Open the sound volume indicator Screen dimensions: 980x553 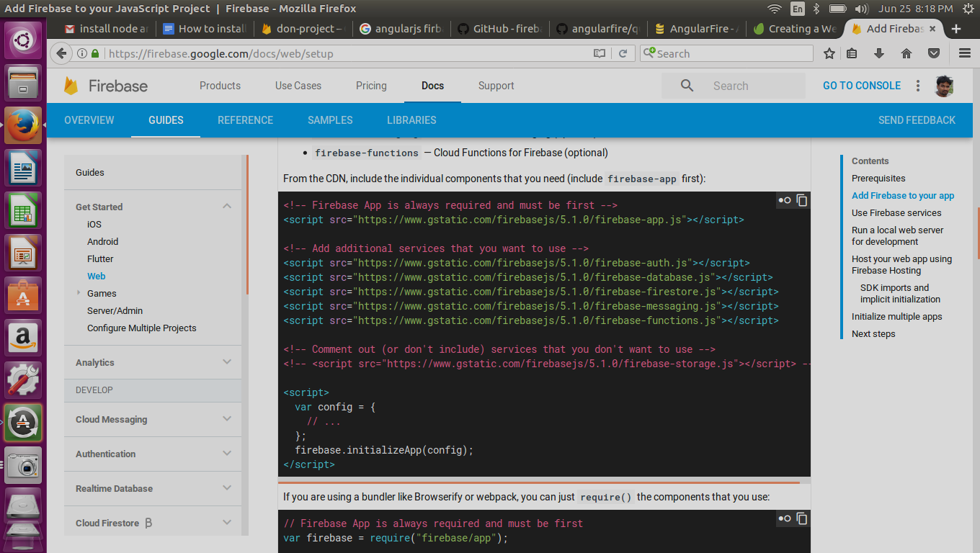coord(861,9)
